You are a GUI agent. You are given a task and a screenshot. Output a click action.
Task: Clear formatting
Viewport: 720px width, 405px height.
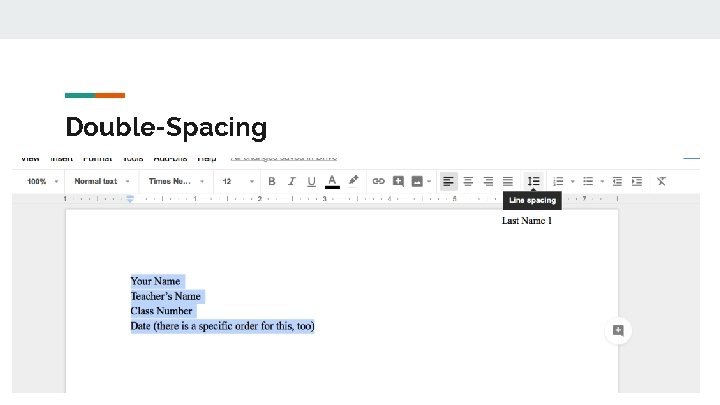click(x=661, y=181)
